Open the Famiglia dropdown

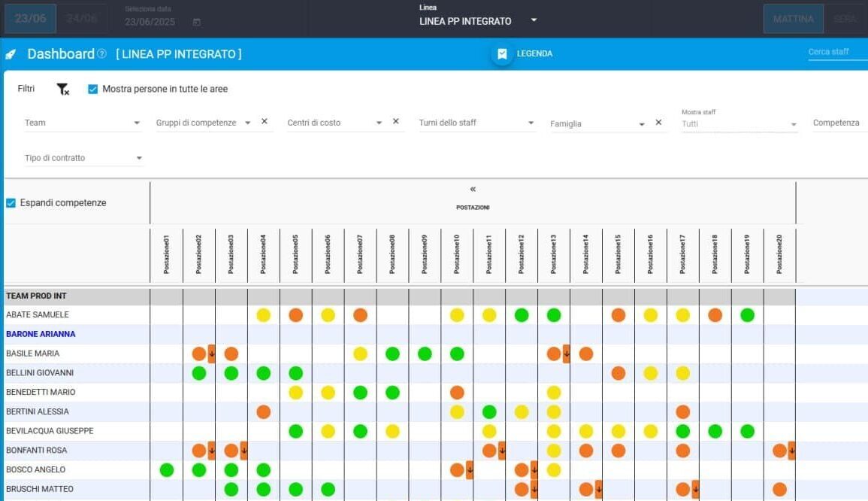pyautogui.click(x=598, y=123)
